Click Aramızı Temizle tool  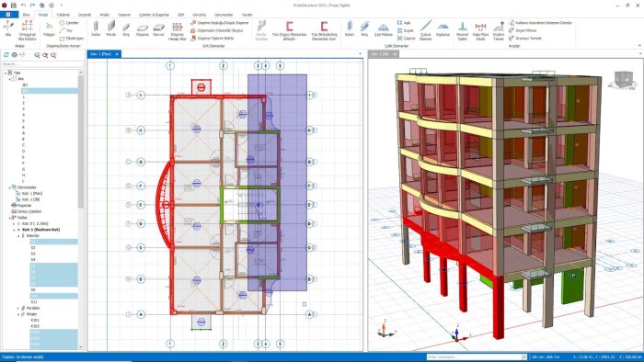525,39
